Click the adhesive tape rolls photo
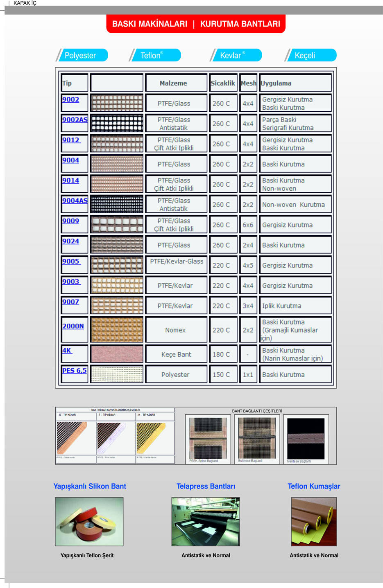Screen dimensions: 383x588 pos(89,522)
